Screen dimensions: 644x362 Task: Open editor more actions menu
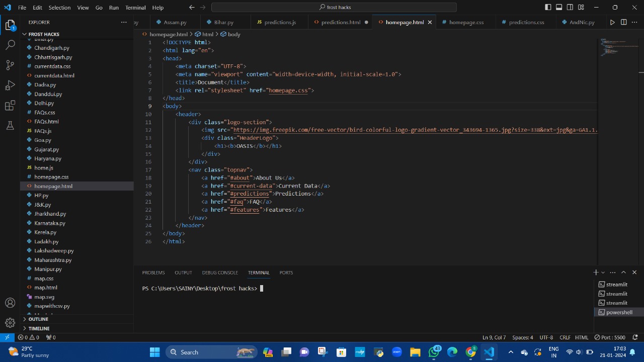coord(634,22)
